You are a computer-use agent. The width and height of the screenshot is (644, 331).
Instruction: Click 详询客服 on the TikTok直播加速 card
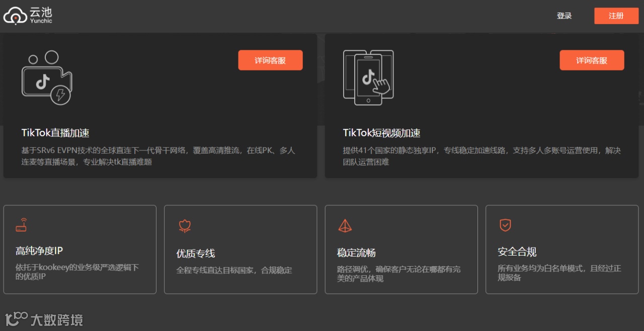pyautogui.click(x=270, y=60)
